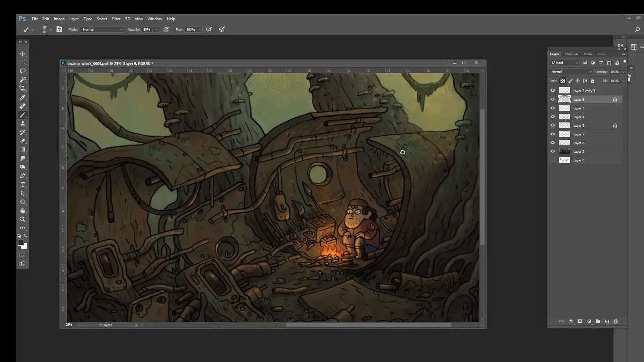Show the hidden Layer 0

(x=553, y=160)
